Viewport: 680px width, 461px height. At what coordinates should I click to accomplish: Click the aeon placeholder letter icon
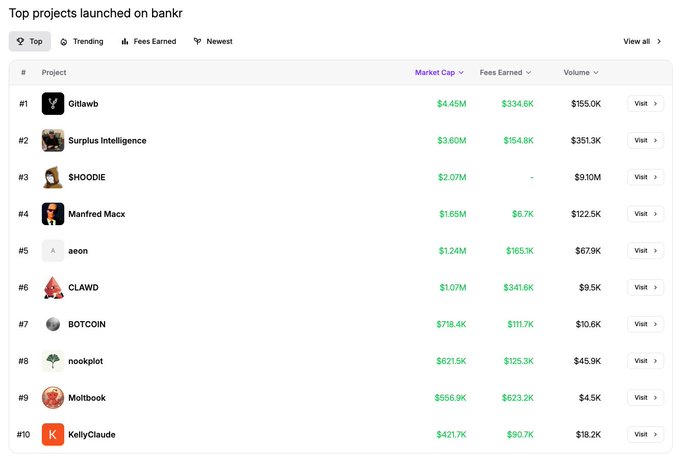53,251
